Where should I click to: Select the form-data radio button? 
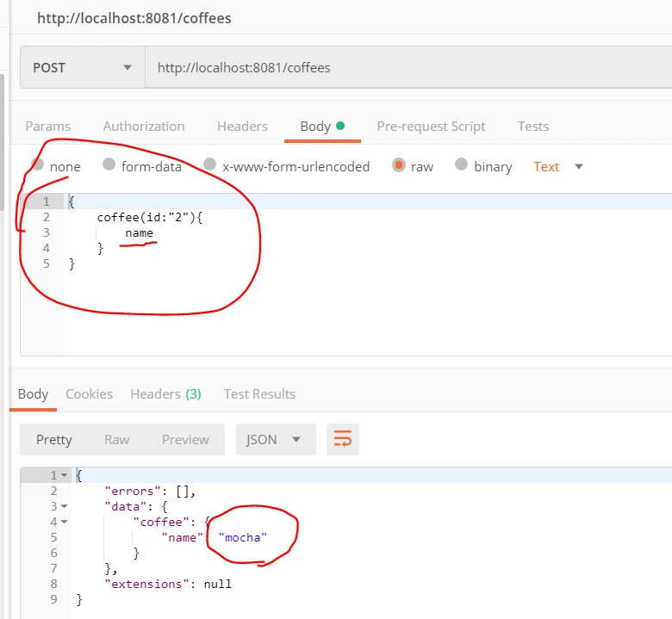pyautogui.click(x=109, y=164)
